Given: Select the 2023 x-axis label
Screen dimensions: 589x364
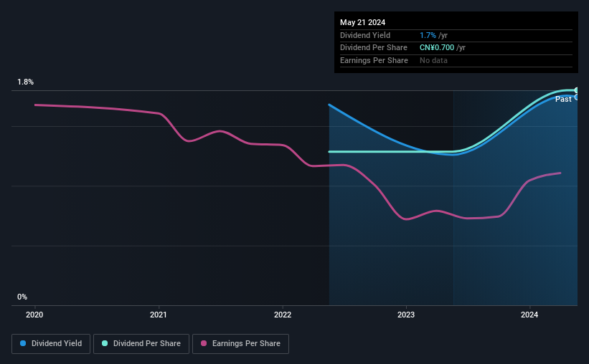Looking at the screenshot, I should (x=405, y=315).
